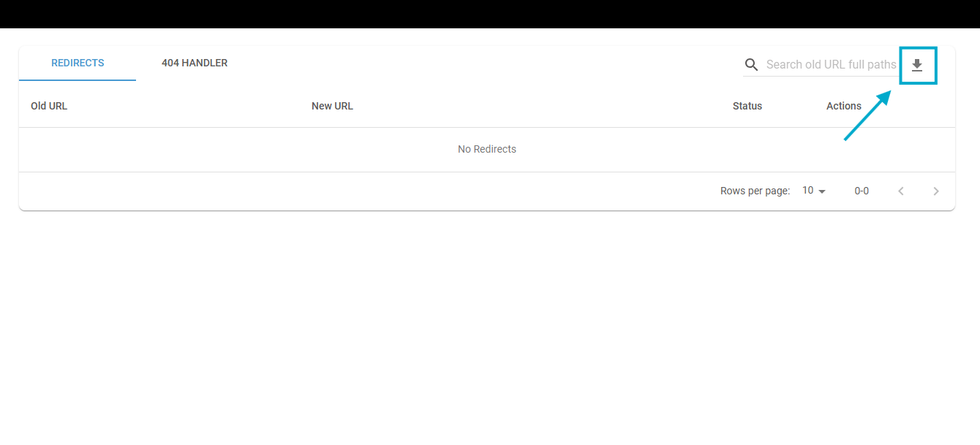The width and height of the screenshot is (980, 445).
Task: Click the blue arrow annotation graphic
Action: click(x=867, y=115)
